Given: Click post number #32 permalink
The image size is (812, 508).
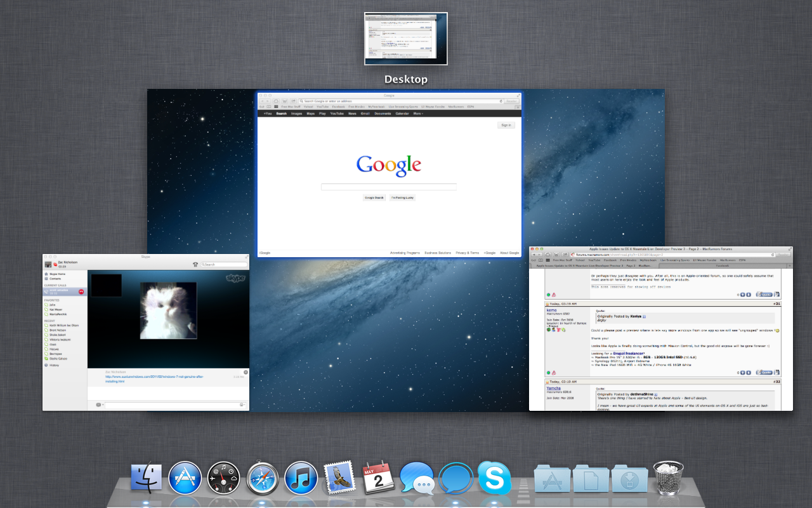Looking at the screenshot, I should click(777, 382).
